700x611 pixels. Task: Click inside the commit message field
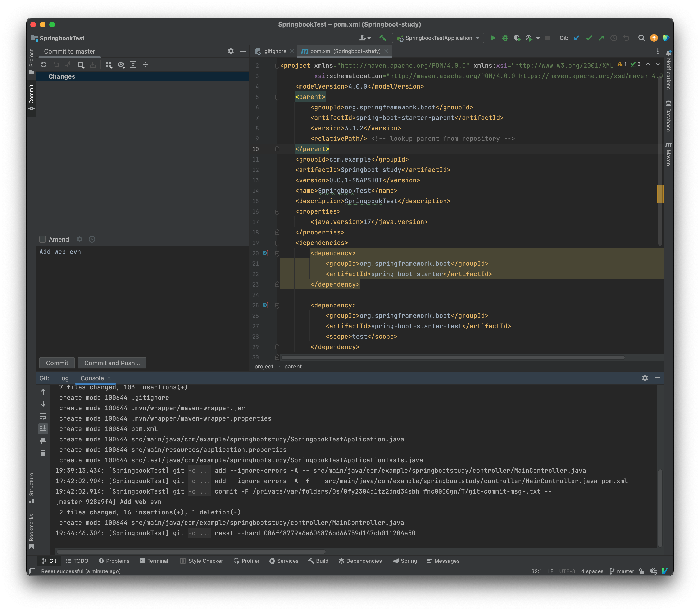click(x=143, y=300)
